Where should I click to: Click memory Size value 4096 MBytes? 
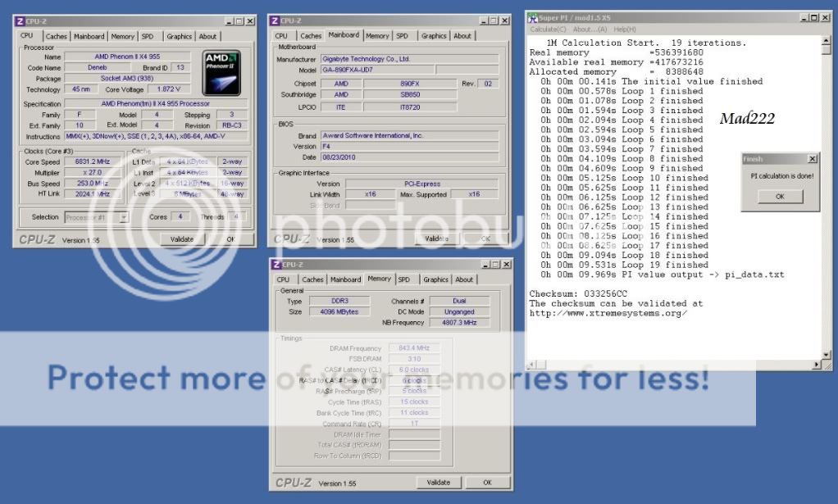pyautogui.click(x=339, y=311)
